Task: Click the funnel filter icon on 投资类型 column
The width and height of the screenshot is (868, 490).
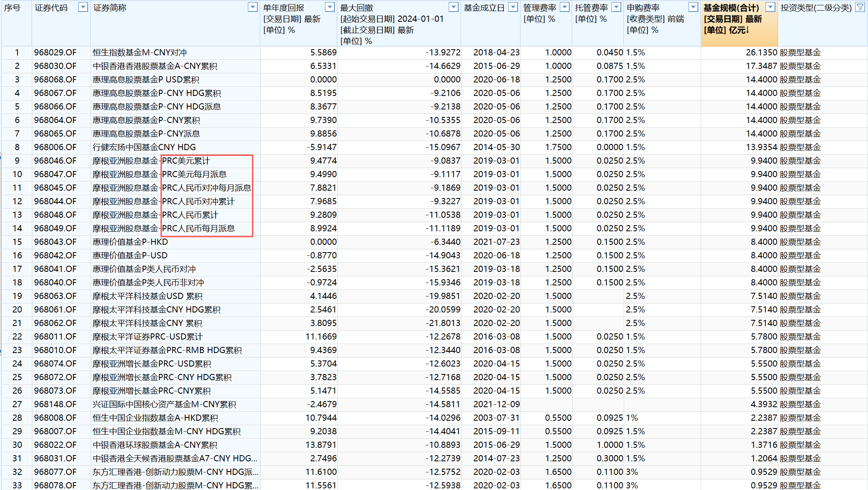Action: [860, 7]
